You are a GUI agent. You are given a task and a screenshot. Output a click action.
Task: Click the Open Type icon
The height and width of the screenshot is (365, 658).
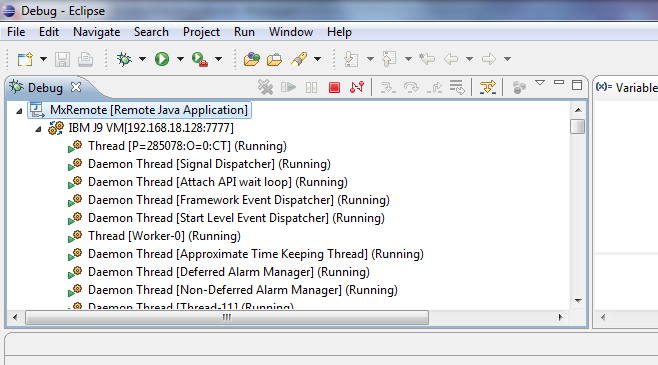(x=252, y=59)
